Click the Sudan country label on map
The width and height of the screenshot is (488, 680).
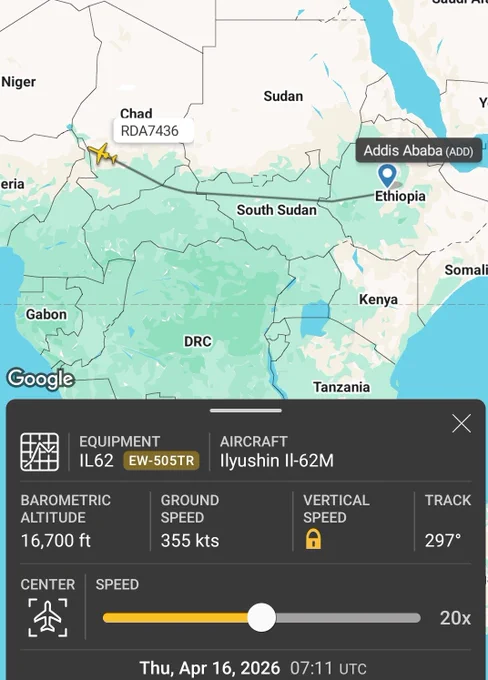(283, 96)
